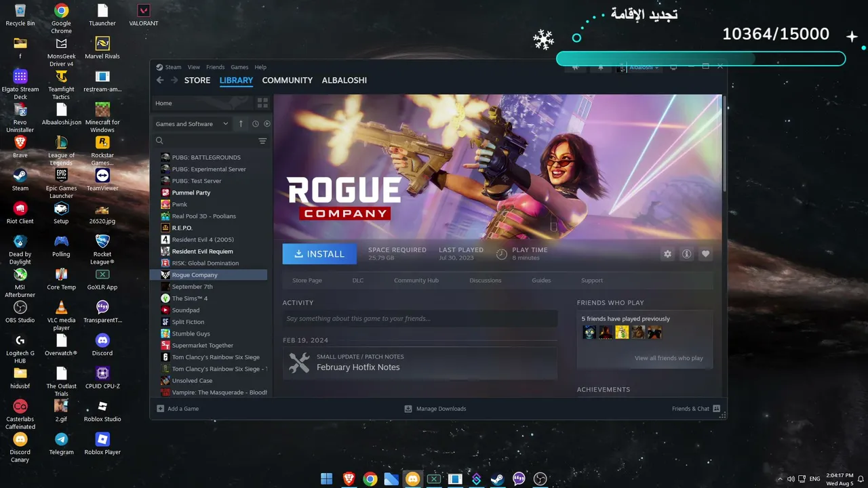Open the Support tab
Image resolution: width=868 pixels, height=488 pixels.
[x=592, y=281]
